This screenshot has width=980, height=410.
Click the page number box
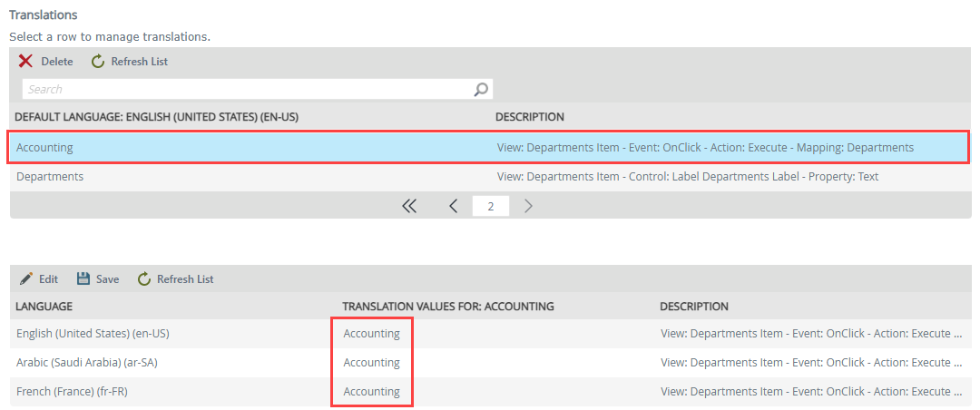coord(490,206)
